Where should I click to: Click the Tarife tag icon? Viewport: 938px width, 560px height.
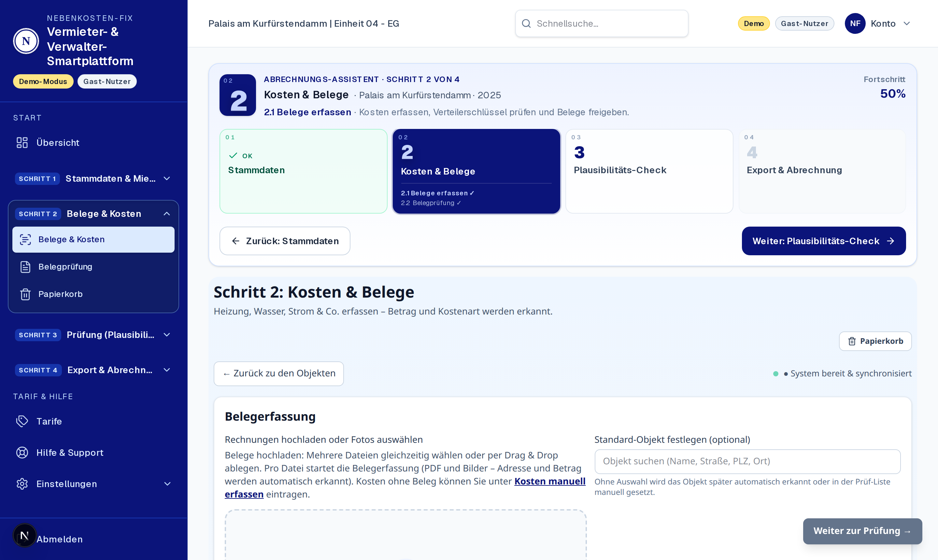point(22,421)
